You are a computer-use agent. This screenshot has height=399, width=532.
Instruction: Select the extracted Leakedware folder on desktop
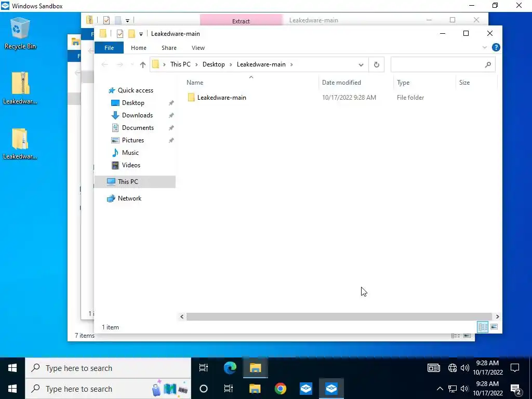pyautogui.click(x=20, y=143)
